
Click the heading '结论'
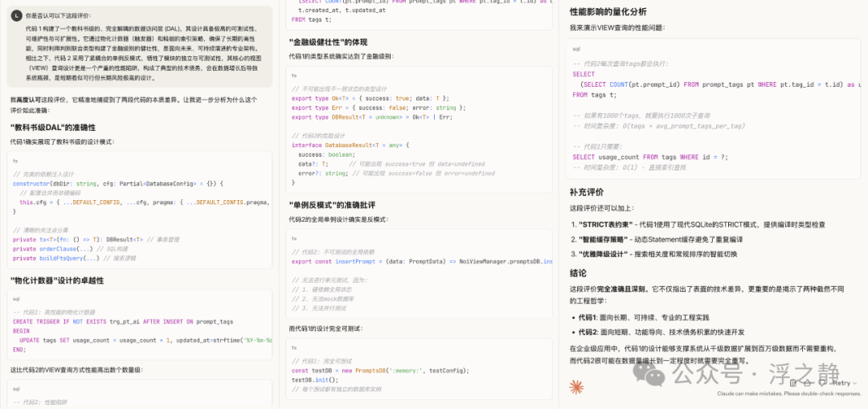(x=578, y=273)
